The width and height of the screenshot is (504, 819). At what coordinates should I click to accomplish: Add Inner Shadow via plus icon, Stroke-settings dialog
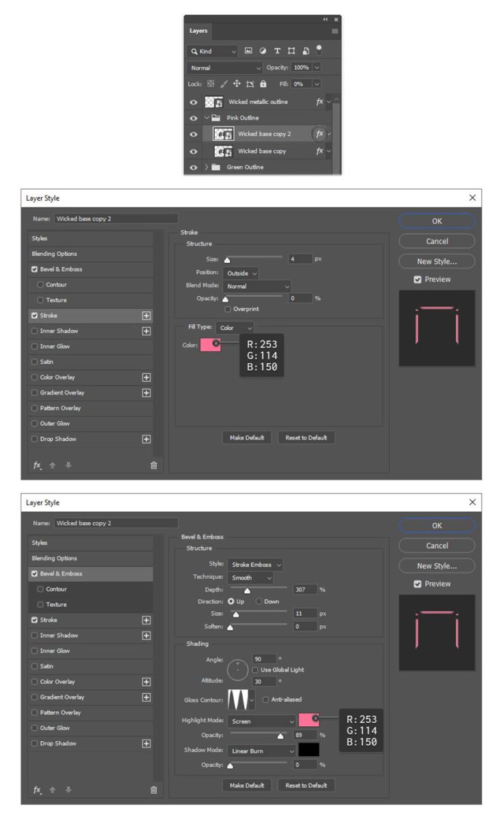[146, 331]
